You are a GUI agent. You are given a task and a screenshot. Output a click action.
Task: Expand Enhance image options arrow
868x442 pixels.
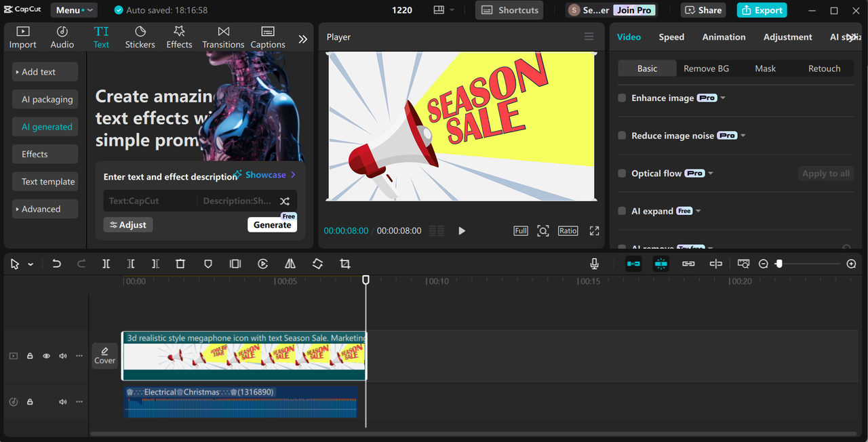coord(723,98)
